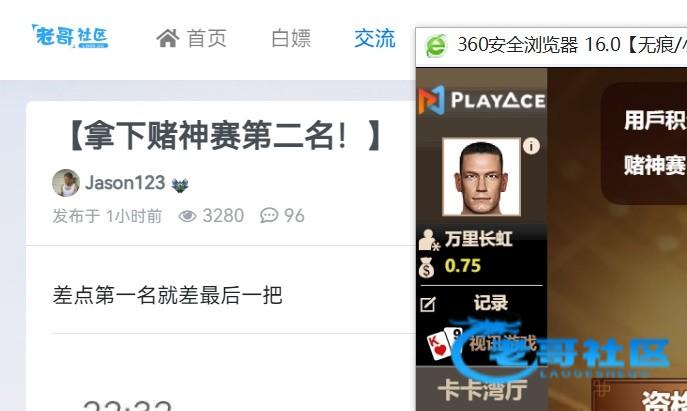The image size is (687, 411).
Task: Open the 记录 records button
Action: 490,303
